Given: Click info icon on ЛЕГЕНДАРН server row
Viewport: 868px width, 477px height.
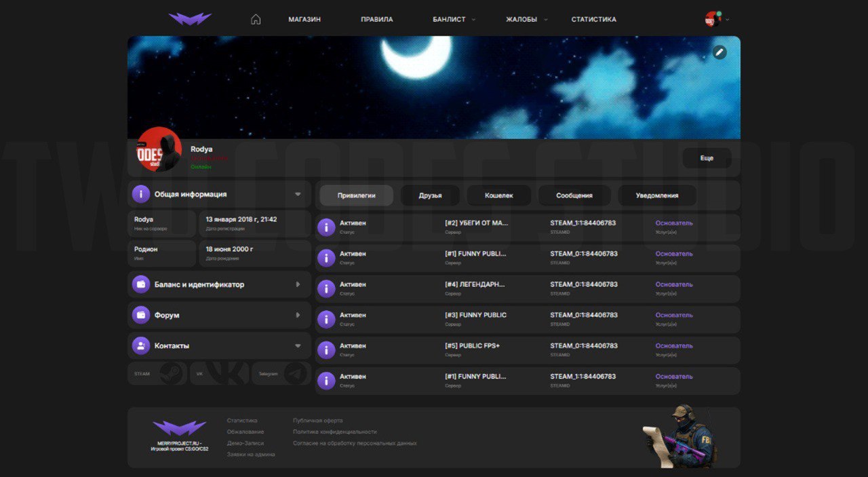Looking at the screenshot, I should 326,289.
